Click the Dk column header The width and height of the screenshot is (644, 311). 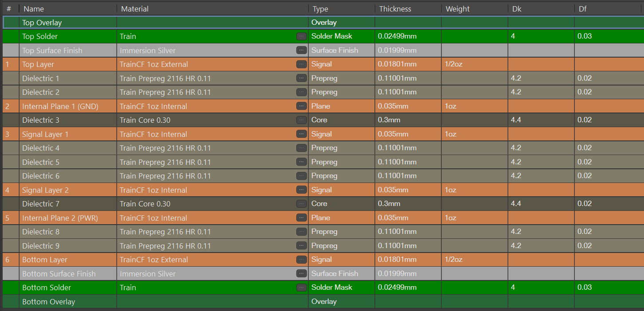click(x=517, y=9)
